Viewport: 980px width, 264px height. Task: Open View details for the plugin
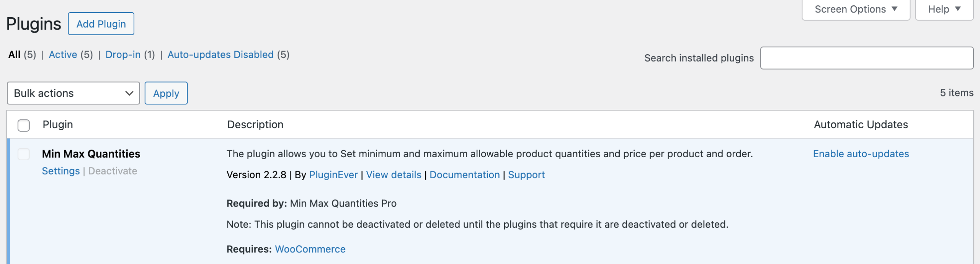pos(394,175)
